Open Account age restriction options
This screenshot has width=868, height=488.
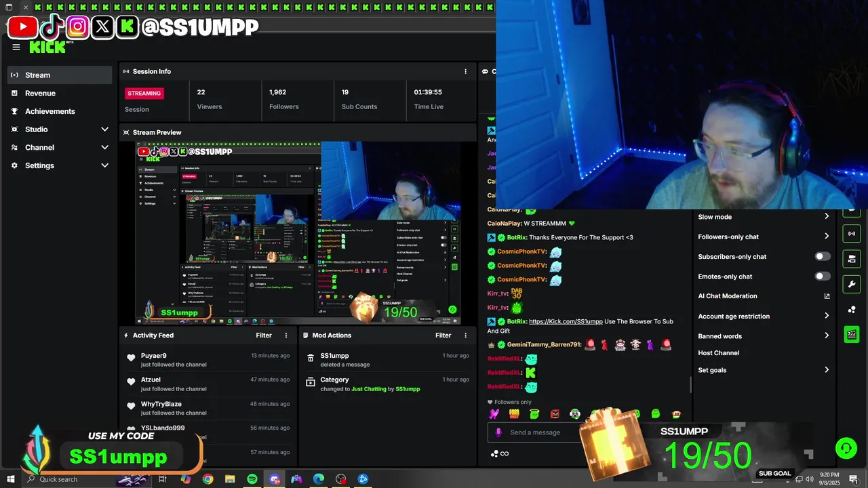pyautogui.click(x=764, y=316)
